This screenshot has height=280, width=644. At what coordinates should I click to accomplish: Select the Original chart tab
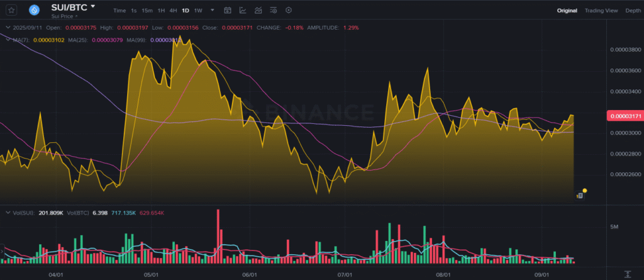(x=567, y=11)
